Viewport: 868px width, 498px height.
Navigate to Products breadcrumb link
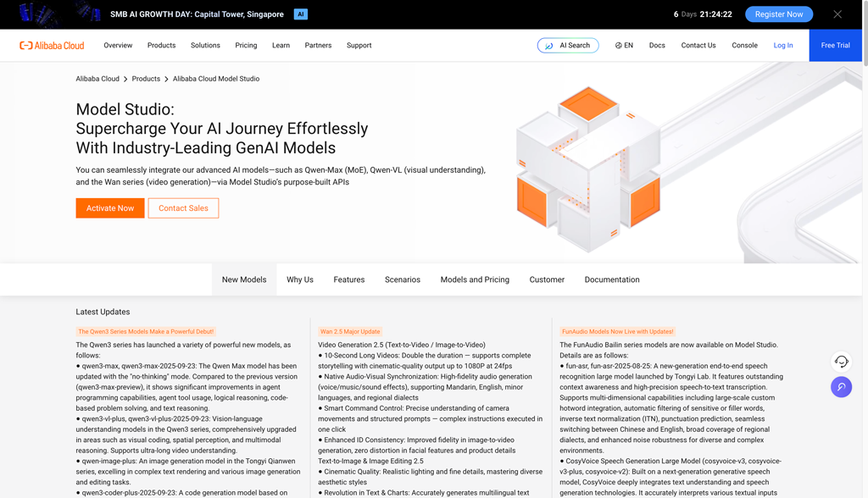146,79
